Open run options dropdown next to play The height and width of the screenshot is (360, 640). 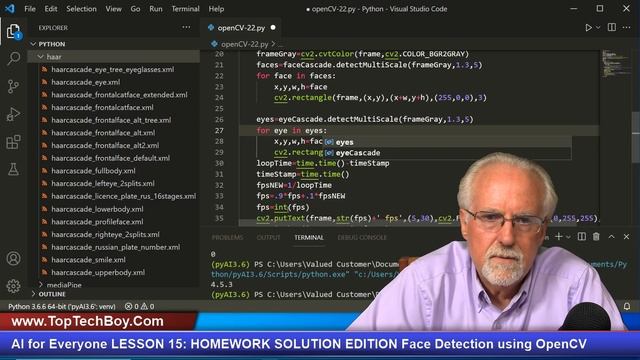point(598,28)
